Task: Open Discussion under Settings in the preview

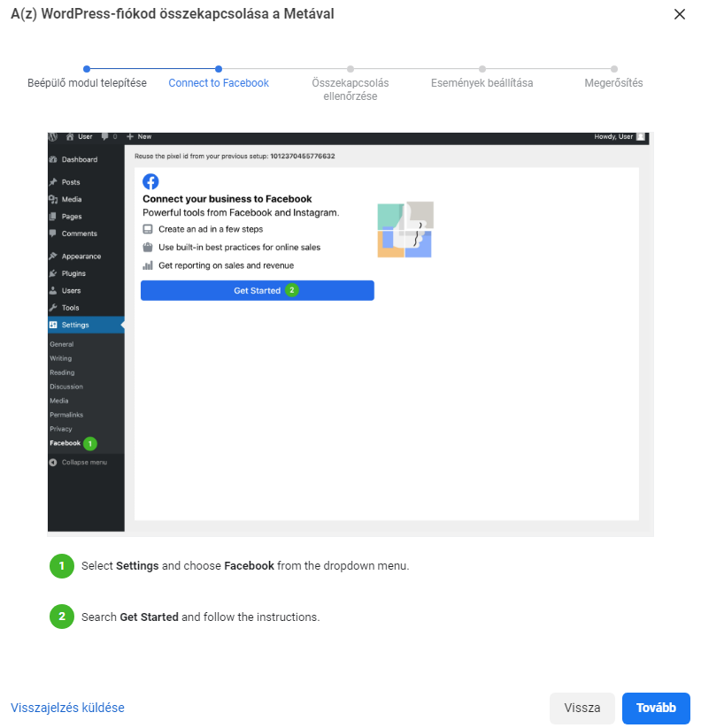Action: [66, 387]
